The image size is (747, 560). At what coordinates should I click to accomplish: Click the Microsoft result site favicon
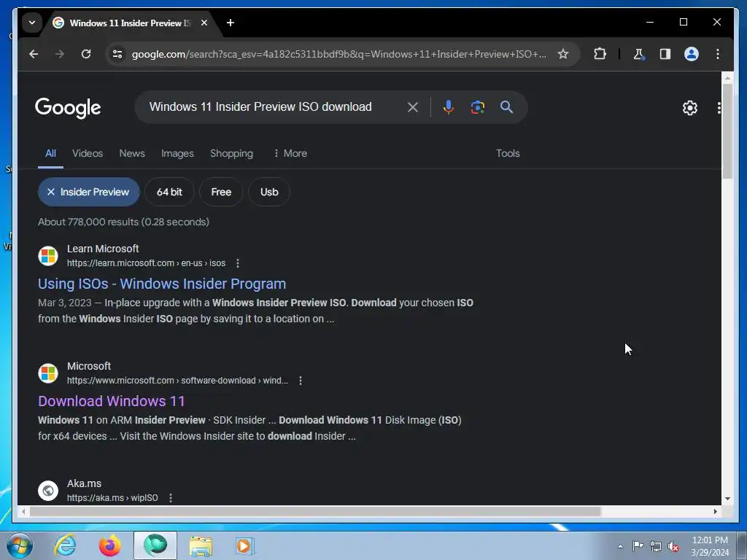48,373
